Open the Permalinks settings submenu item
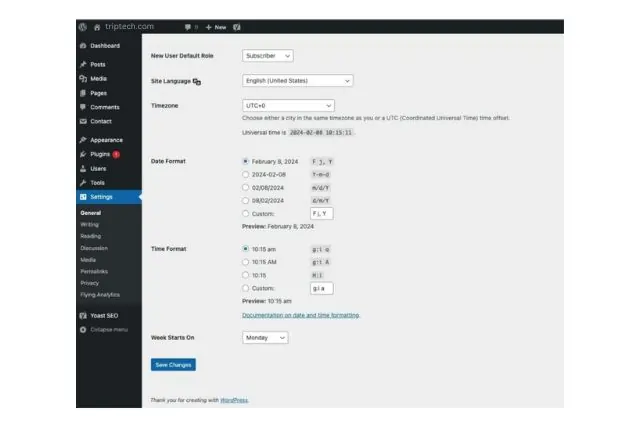The height and width of the screenshot is (427, 640). click(x=94, y=271)
